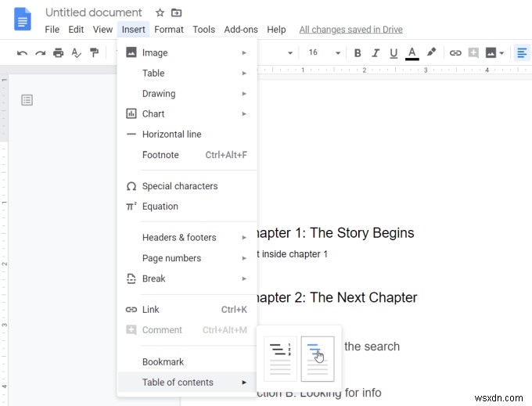Insert an Equation
The height and width of the screenshot is (406, 532).
[x=187, y=207]
